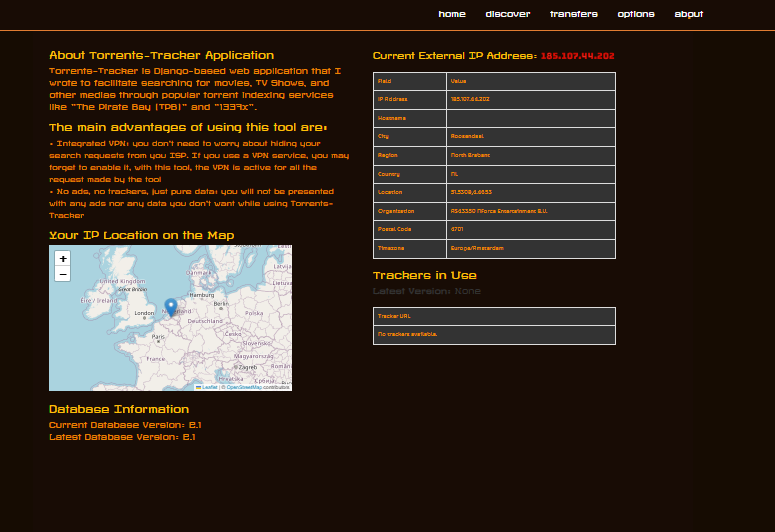This screenshot has width=775, height=532.
Task: Select the IP Address value cell
Action: click(x=470, y=99)
